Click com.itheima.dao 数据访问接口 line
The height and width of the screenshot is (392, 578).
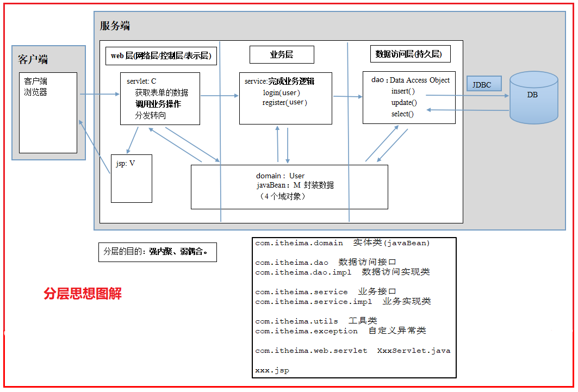click(x=326, y=262)
